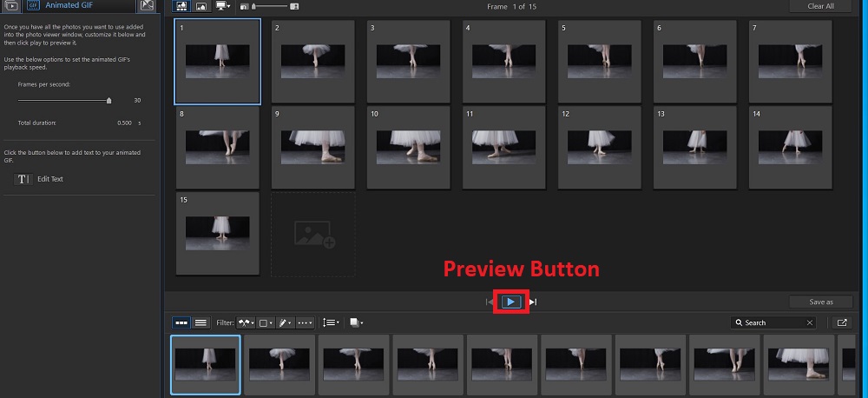Click the Save as button
Viewport: 868px width, 398px height.
[821, 302]
